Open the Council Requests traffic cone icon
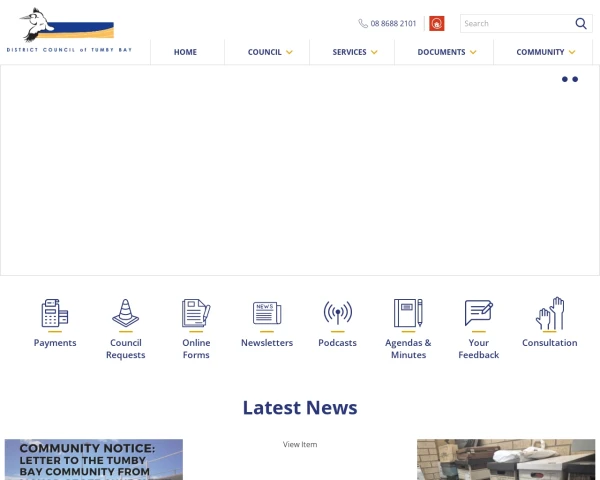600x480 pixels. (x=126, y=313)
